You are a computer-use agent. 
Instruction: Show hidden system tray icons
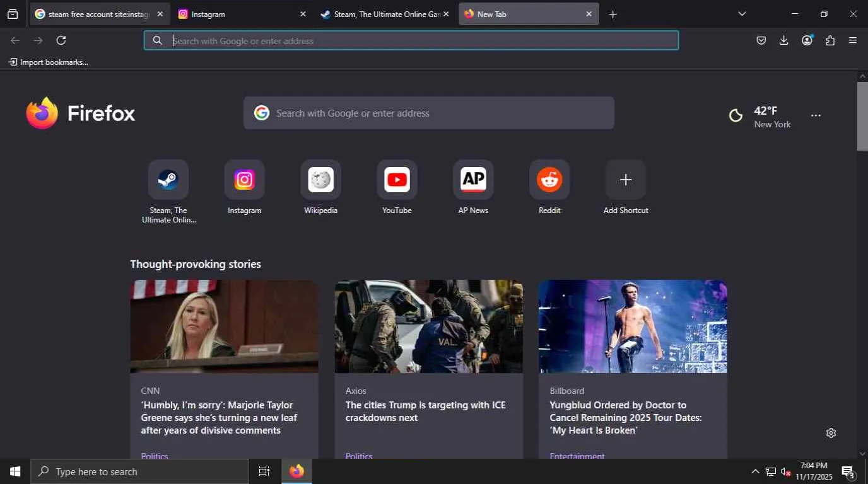(x=755, y=472)
